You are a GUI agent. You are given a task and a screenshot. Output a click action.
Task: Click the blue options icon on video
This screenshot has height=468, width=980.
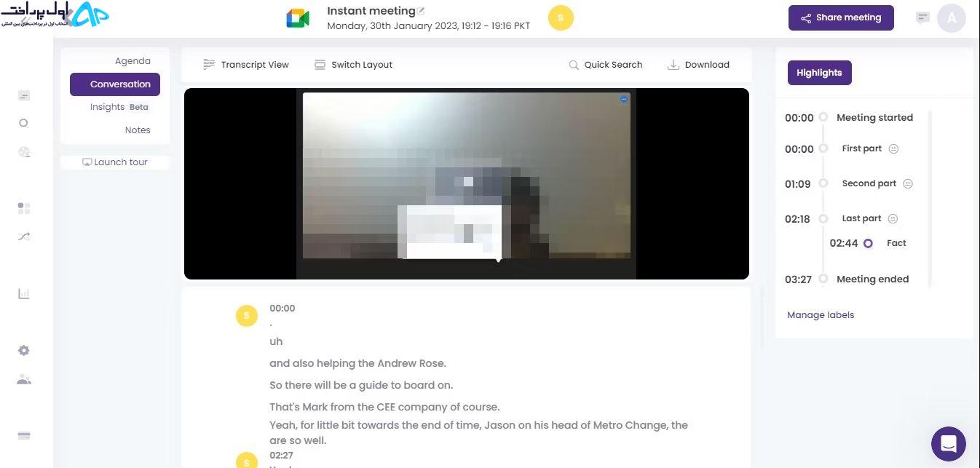[x=624, y=99]
